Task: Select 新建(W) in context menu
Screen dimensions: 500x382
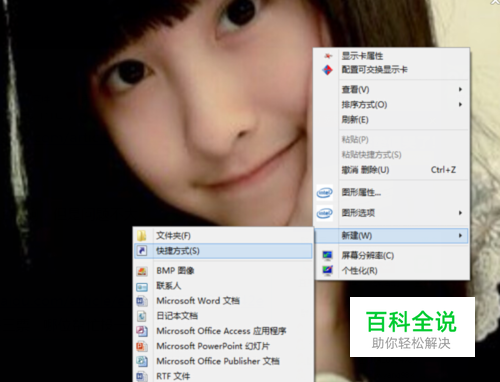Action: pyautogui.click(x=391, y=236)
